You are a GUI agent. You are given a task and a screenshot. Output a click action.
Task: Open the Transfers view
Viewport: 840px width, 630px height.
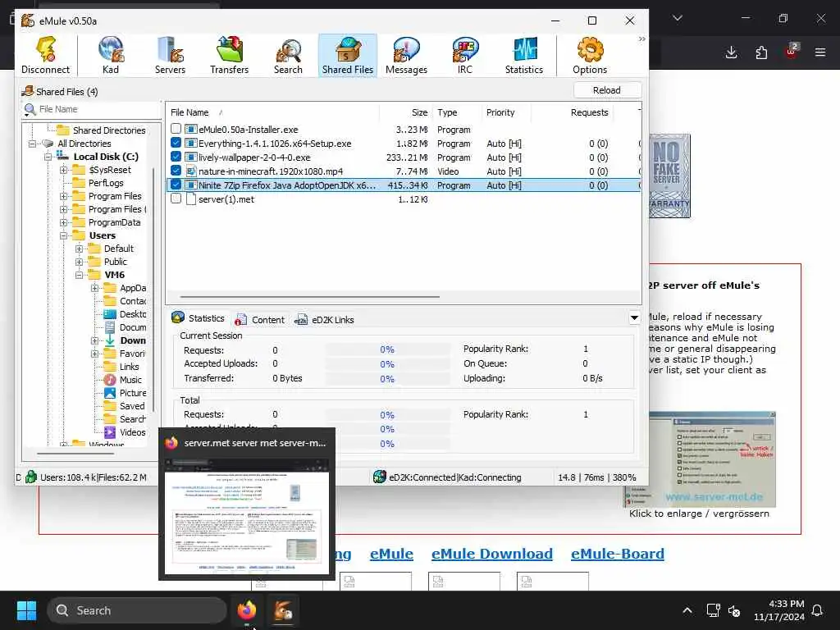pos(230,56)
